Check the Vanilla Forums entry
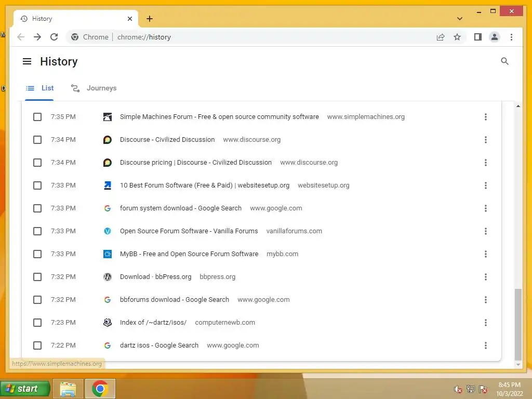 click(37, 231)
